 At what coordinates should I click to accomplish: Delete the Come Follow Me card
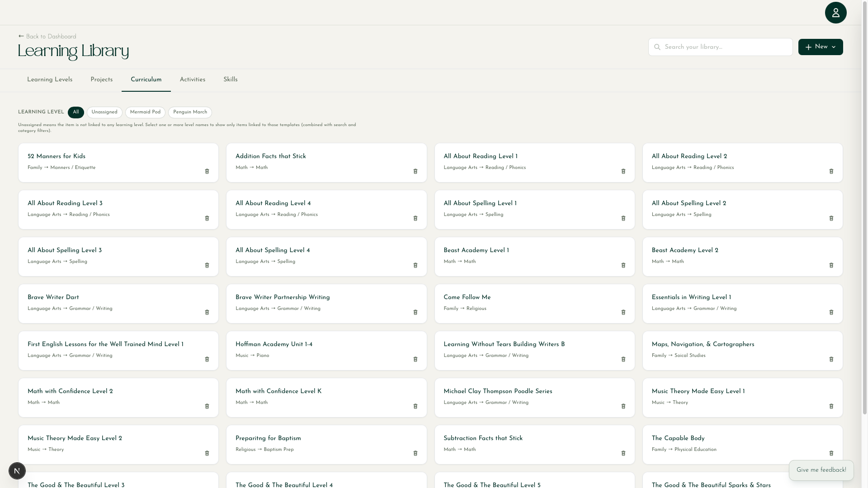click(623, 312)
